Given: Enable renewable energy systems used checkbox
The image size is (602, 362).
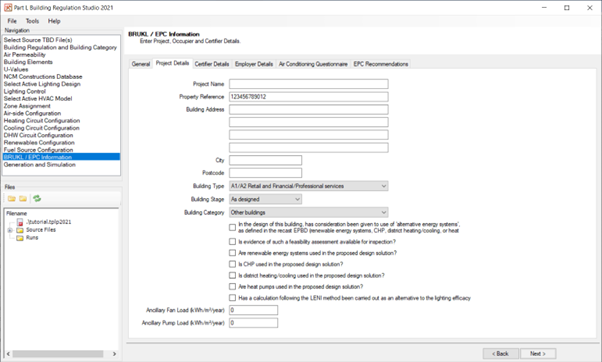Looking at the screenshot, I should coord(232,253).
